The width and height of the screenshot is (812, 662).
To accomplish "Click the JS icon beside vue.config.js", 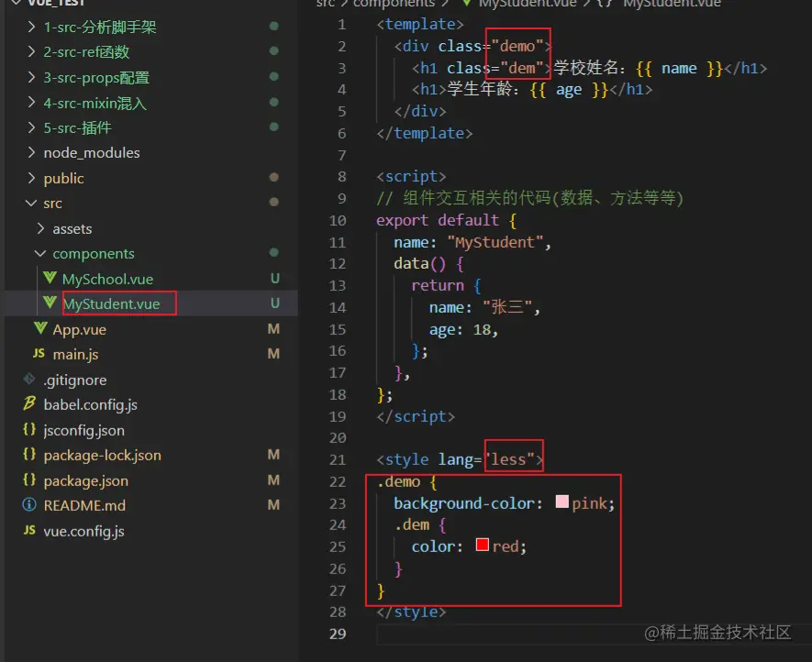I will 29,530.
